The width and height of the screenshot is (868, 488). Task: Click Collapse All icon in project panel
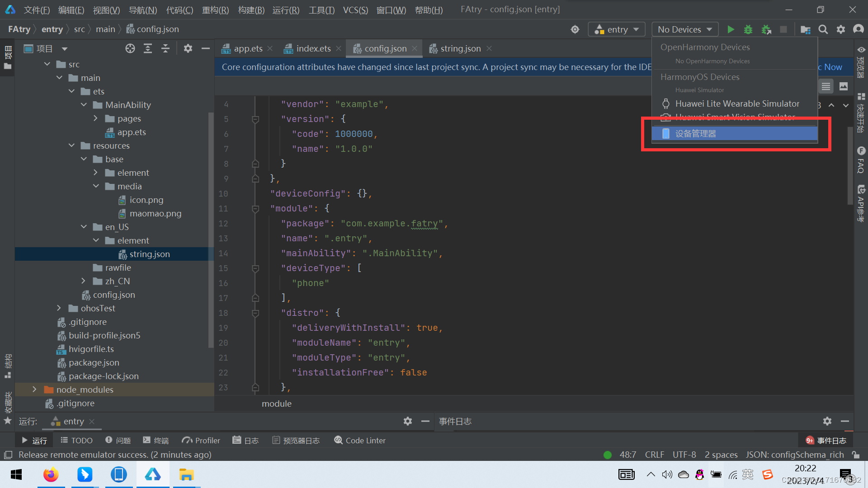pos(165,48)
